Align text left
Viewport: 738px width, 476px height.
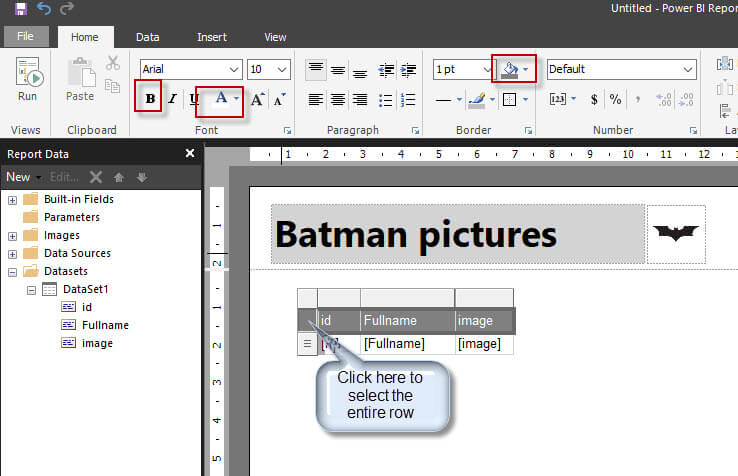[316, 99]
